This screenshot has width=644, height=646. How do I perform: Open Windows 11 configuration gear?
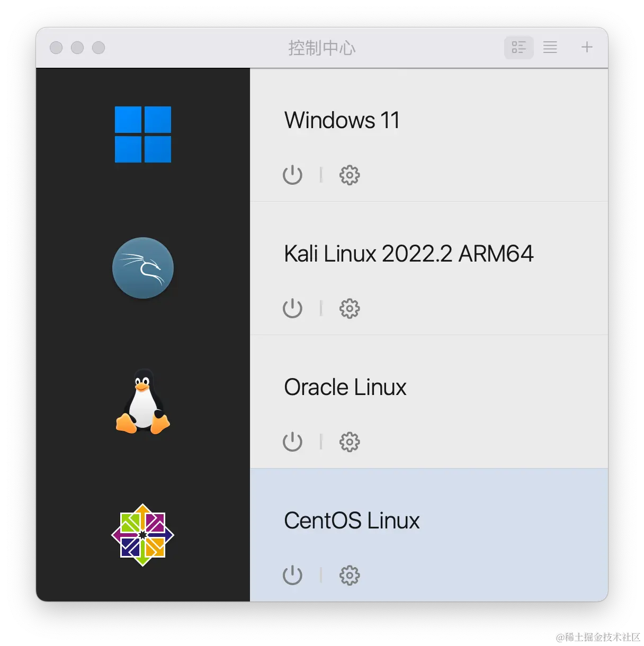(x=350, y=175)
